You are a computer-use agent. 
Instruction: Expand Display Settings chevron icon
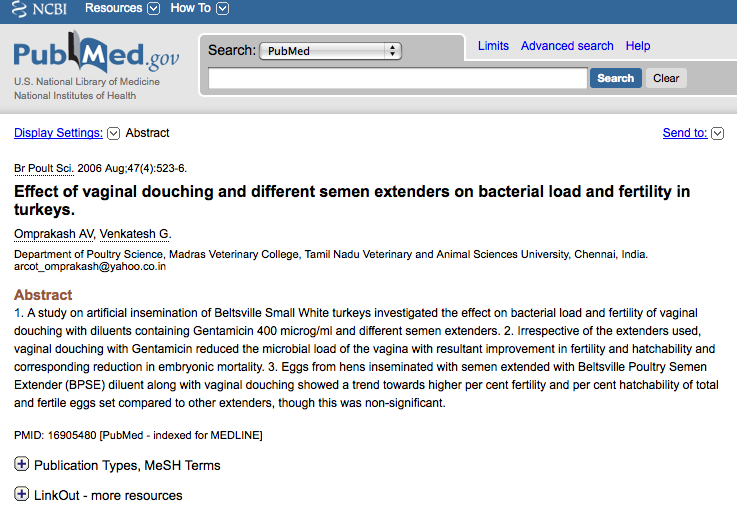113,133
